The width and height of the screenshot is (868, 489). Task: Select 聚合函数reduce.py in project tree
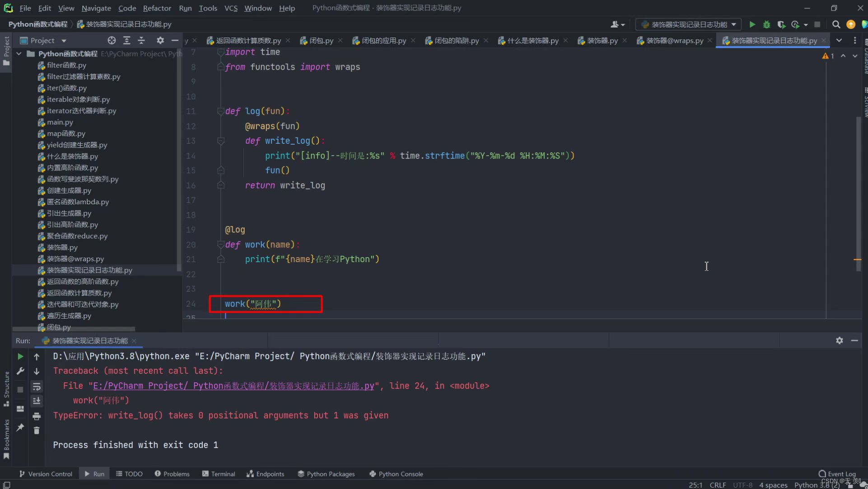(x=77, y=236)
